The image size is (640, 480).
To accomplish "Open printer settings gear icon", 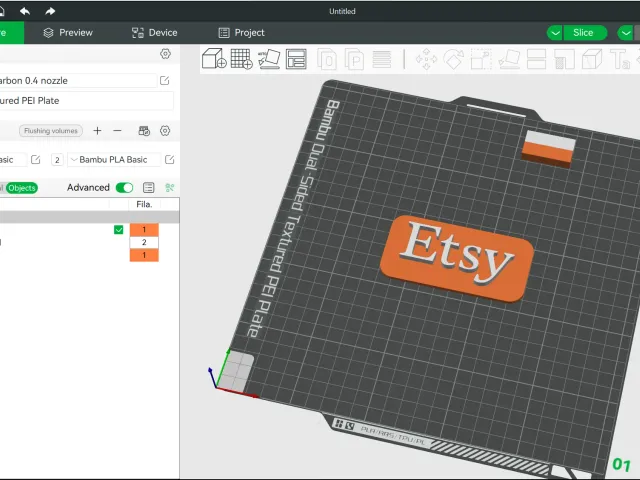I will (165, 54).
